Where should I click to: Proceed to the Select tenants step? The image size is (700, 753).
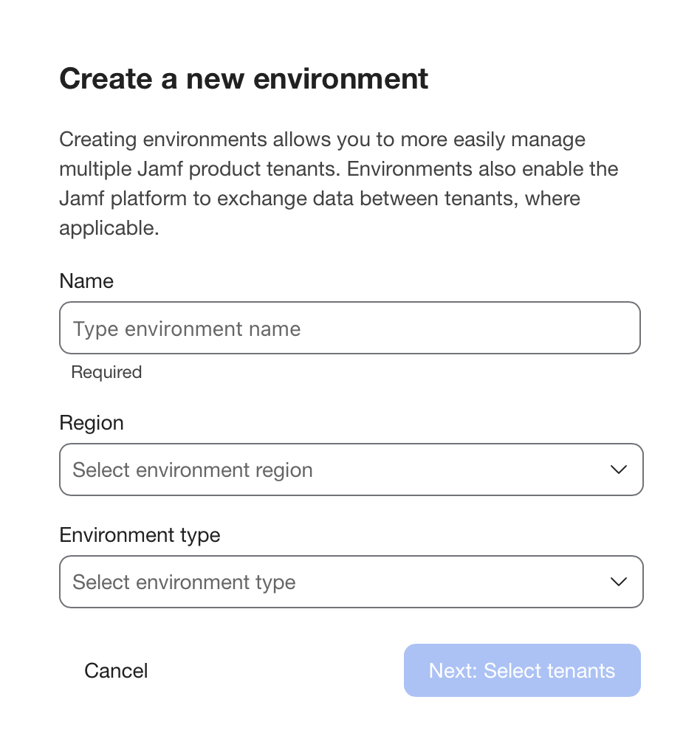(x=522, y=670)
